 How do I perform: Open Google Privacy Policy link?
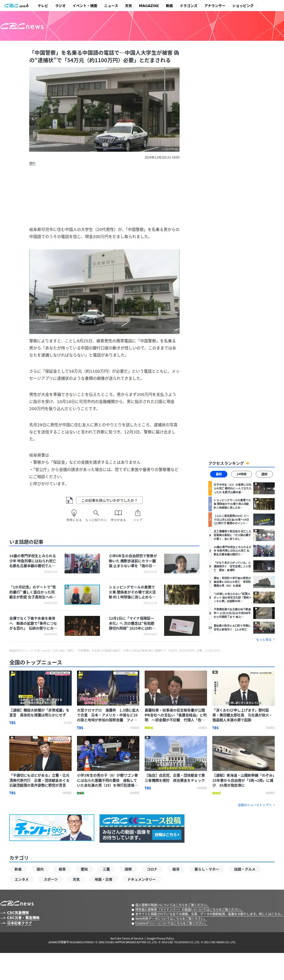[160, 939]
